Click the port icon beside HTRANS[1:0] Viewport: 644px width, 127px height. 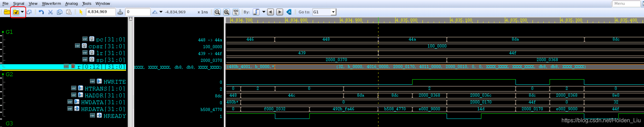point(81,88)
